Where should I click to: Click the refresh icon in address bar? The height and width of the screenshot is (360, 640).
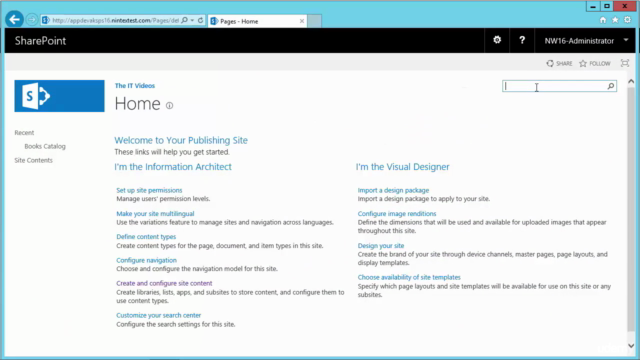(x=200, y=20)
